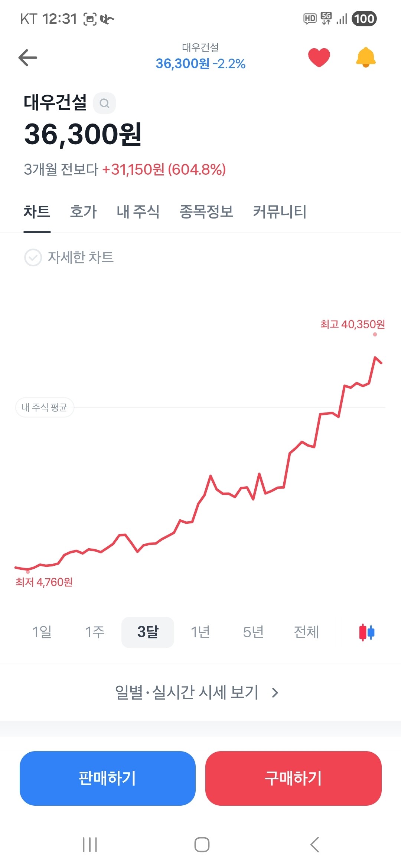Viewport: 401px width, 868px height.
Task: Tap the red 구매하기 button
Action: point(293,778)
